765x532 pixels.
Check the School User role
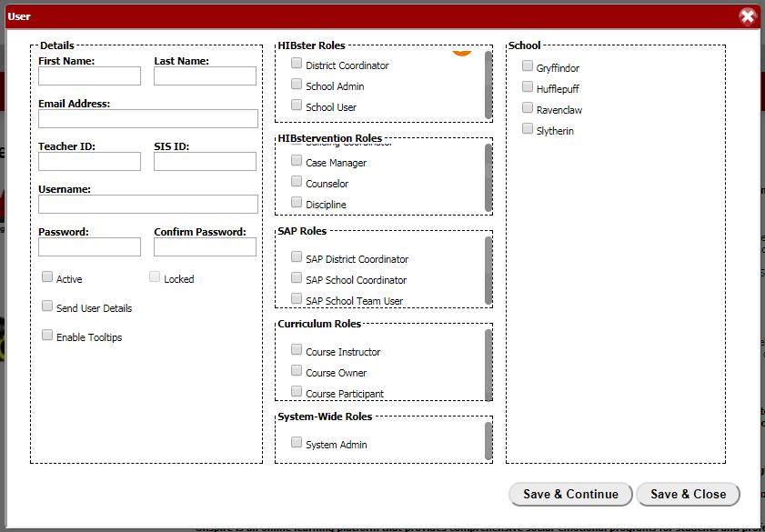click(x=297, y=105)
